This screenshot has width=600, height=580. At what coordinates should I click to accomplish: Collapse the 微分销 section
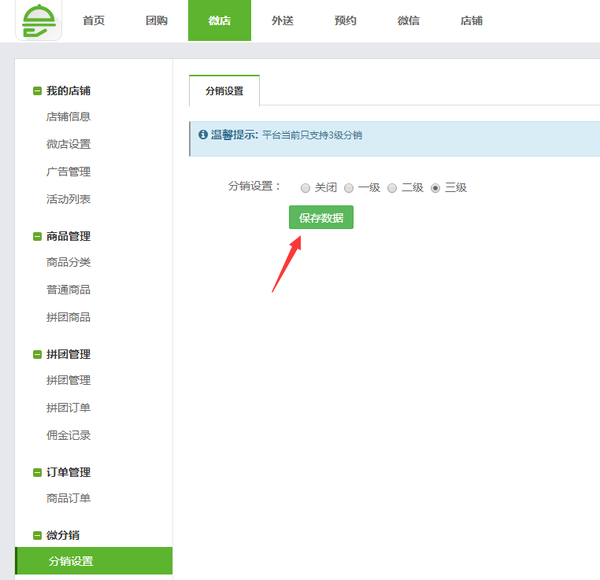click(x=37, y=535)
